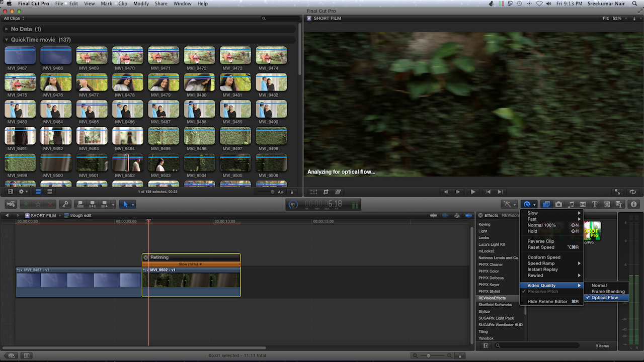
Task: Collapse the QuickTime movie group
Action: click(7, 40)
